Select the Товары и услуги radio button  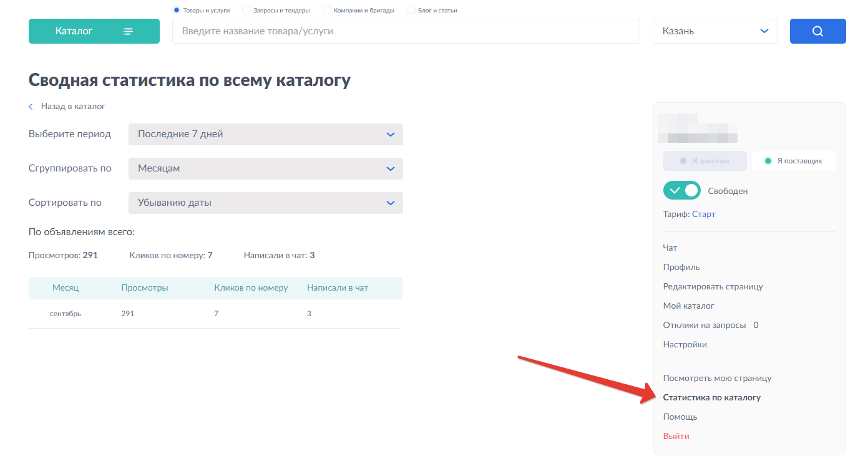click(x=177, y=10)
